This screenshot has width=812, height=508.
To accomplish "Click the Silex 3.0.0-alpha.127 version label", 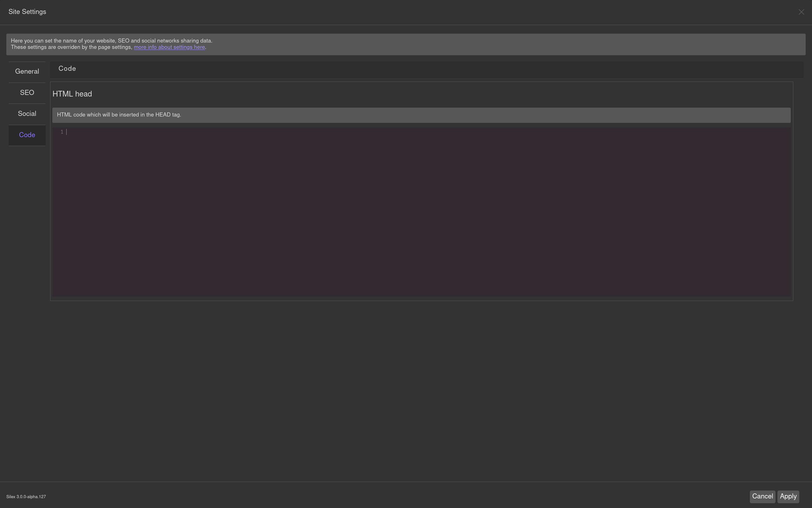I will click(x=26, y=497).
